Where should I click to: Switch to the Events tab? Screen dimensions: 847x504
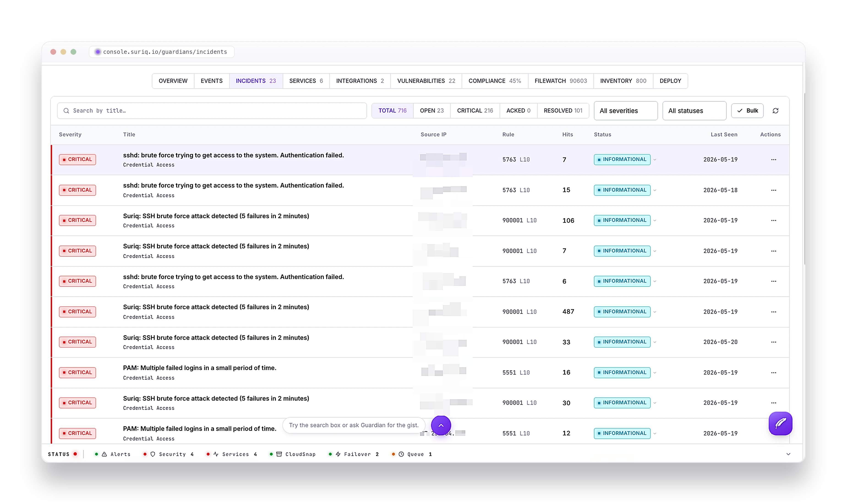pyautogui.click(x=211, y=81)
